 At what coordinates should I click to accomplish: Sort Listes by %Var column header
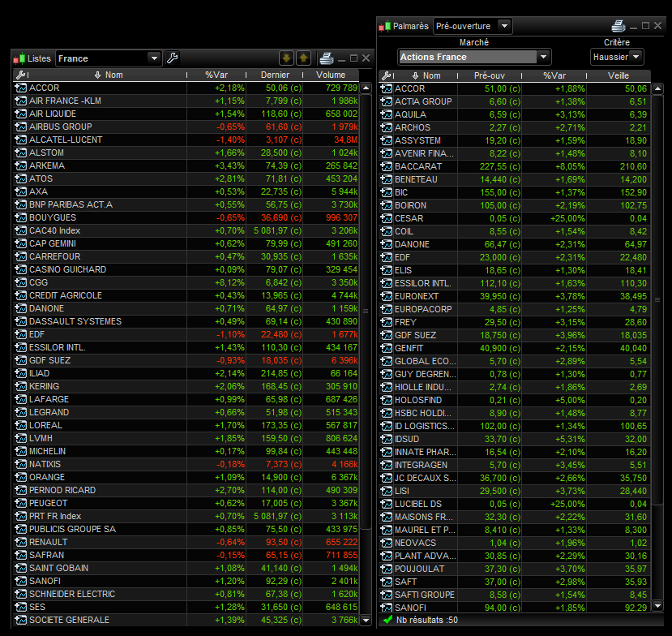(216, 75)
